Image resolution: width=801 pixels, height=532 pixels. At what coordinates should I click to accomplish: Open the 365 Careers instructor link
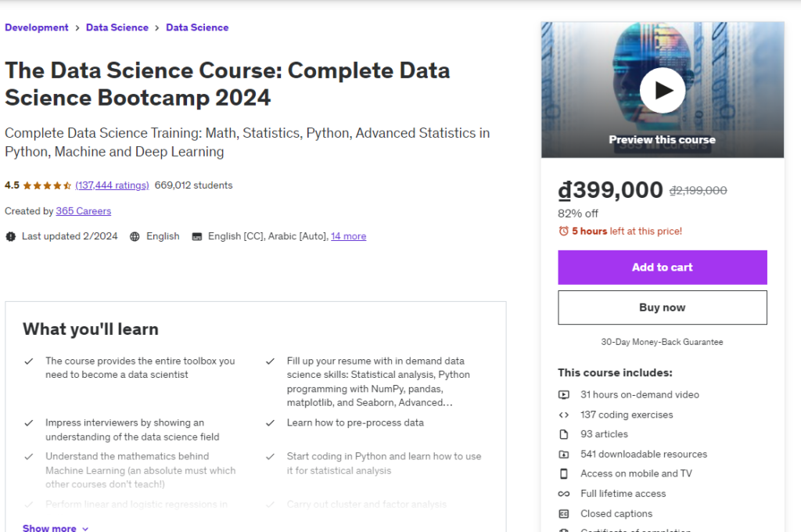click(x=83, y=210)
